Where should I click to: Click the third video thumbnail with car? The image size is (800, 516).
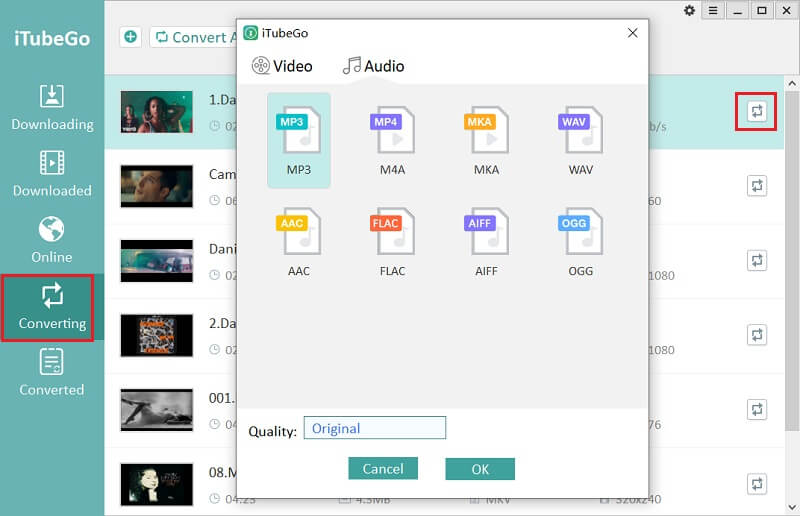[157, 261]
